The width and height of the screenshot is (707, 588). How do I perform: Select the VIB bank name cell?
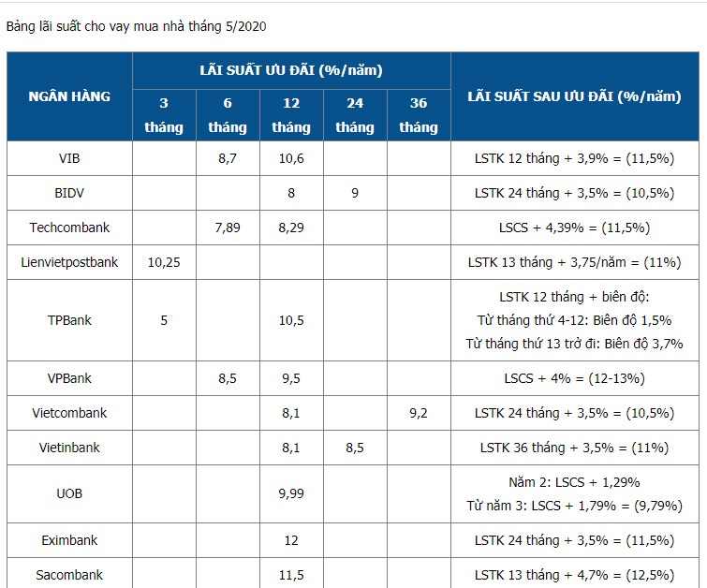coord(69,158)
